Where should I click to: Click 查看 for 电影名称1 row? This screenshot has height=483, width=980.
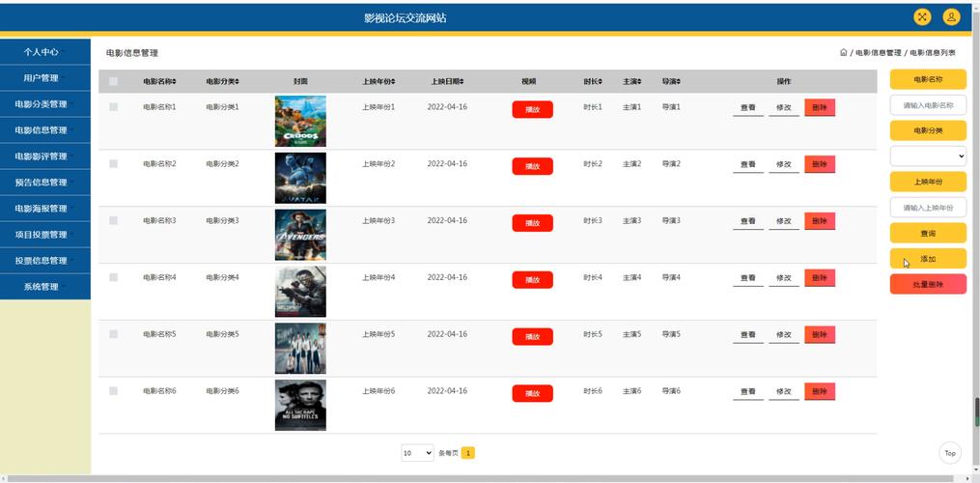tap(748, 107)
